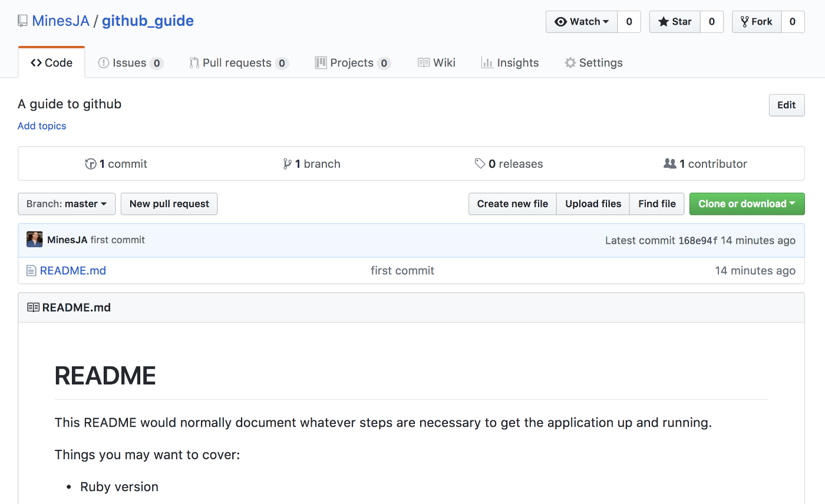The height and width of the screenshot is (504, 825).
Task: Click the Add topics link
Action: coord(41,126)
